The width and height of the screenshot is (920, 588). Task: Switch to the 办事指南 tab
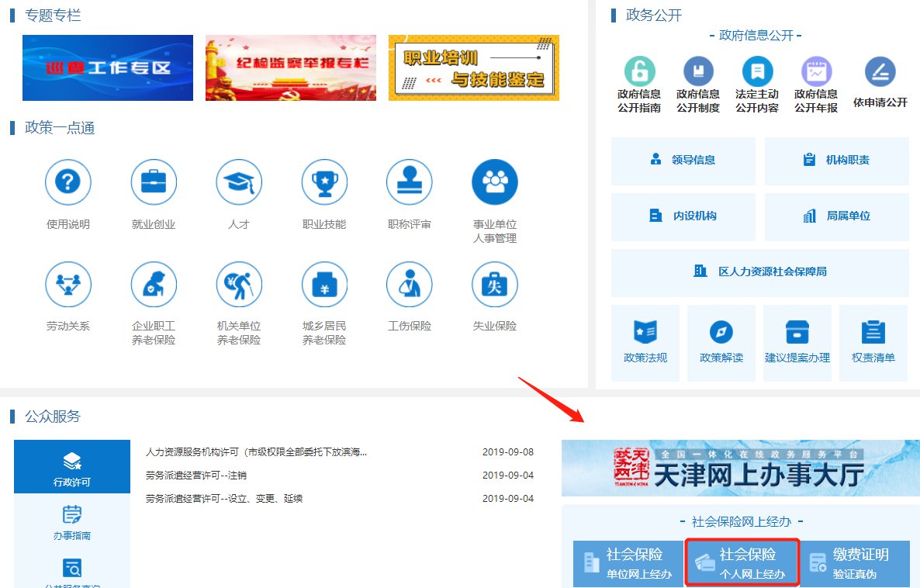tap(72, 522)
